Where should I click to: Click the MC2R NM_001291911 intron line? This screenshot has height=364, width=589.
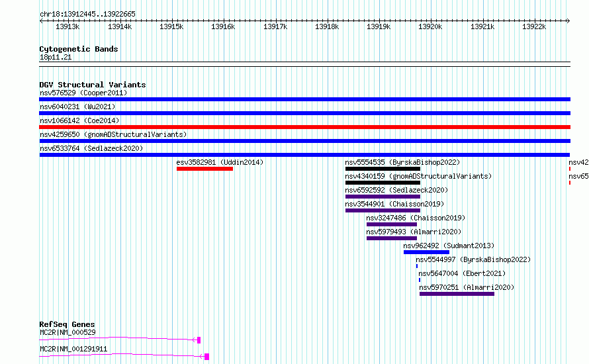(122, 355)
